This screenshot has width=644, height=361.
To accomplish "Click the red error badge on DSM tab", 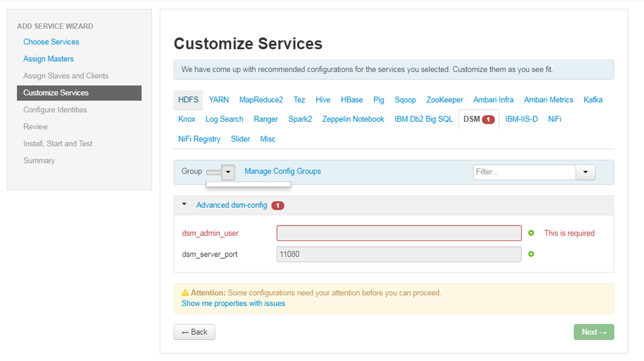I will pyautogui.click(x=488, y=119).
